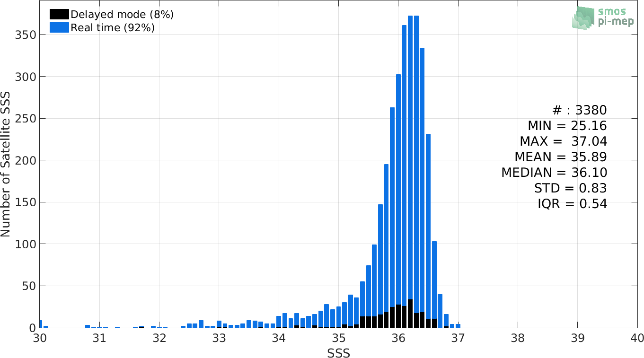Screen dimensions: 644x358
Task: Click the x-axis tick label 30
Action: click(40, 339)
